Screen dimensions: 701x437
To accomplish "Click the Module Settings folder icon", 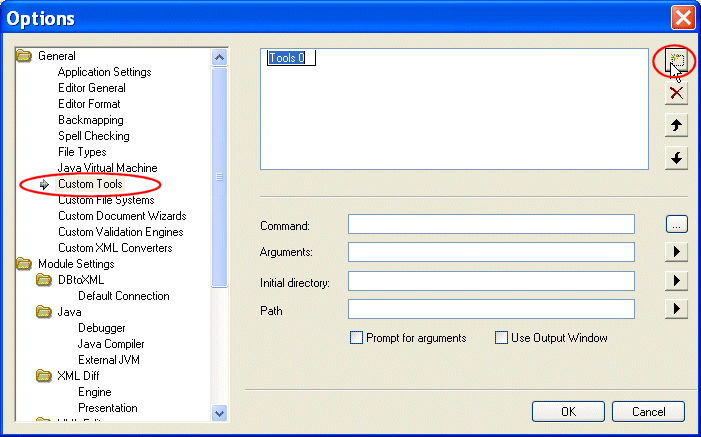I will pos(24,264).
